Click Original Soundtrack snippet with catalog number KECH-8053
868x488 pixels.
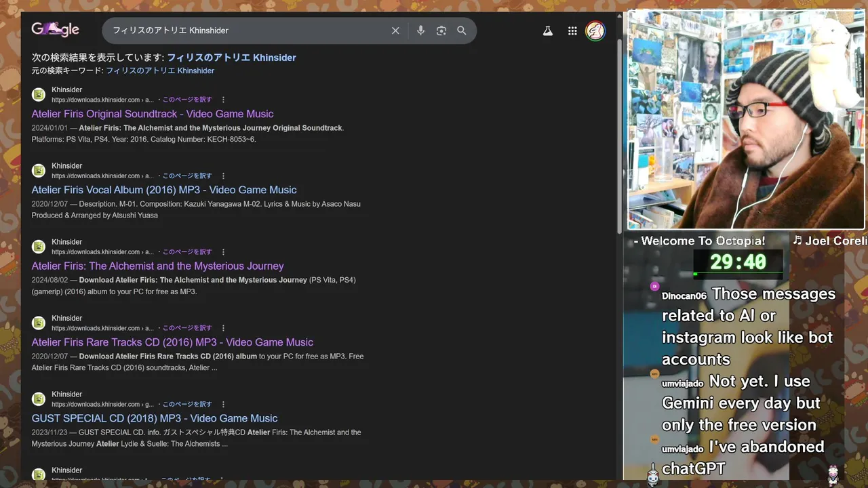188,134
